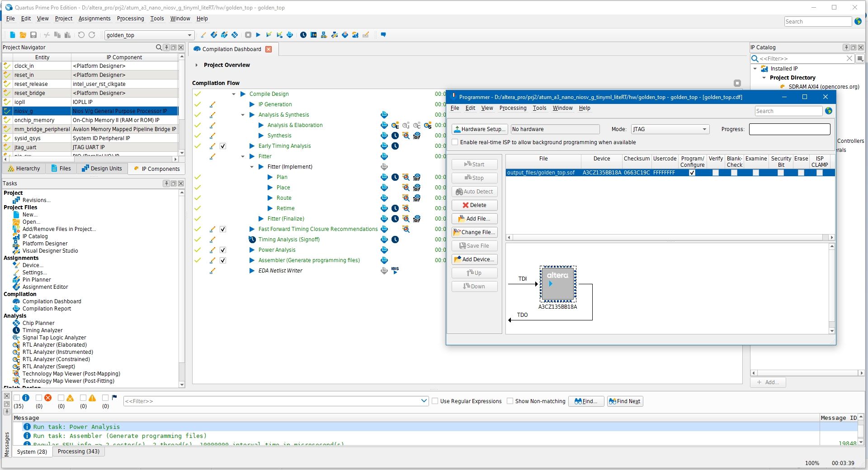This screenshot has height=470, width=868.
Task: Click the Undo toolbar icon
Action: click(x=81, y=35)
